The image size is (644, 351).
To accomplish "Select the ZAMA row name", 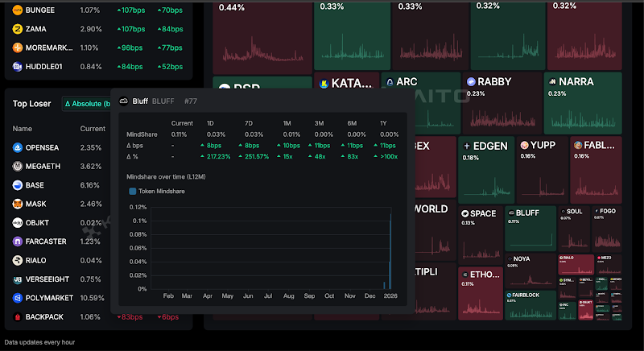I will pyautogui.click(x=35, y=29).
